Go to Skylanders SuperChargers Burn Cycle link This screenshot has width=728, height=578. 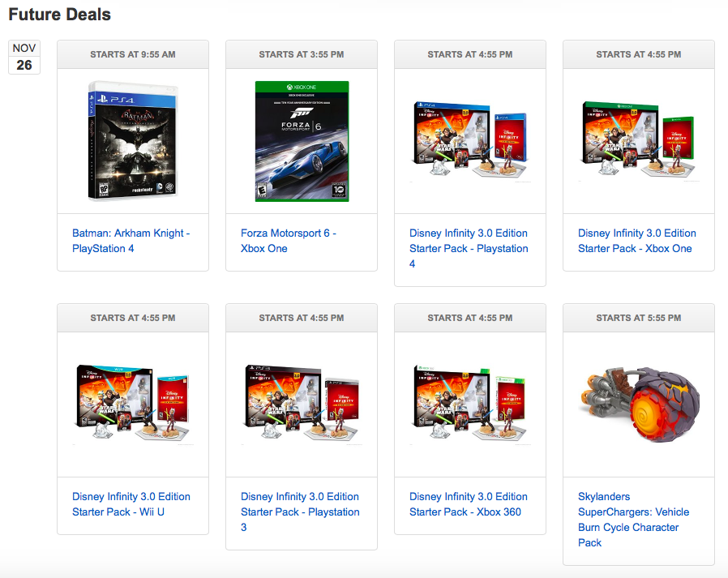(633, 520)
